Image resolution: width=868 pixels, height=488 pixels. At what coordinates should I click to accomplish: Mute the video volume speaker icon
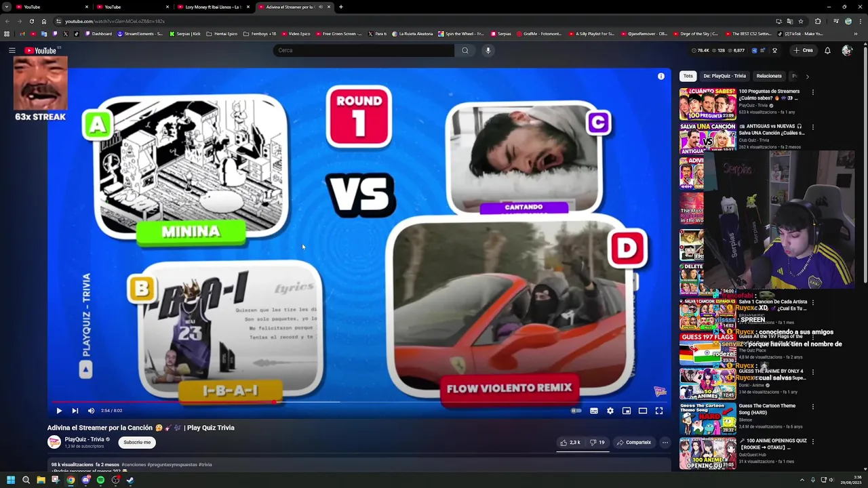click(91, 411)
